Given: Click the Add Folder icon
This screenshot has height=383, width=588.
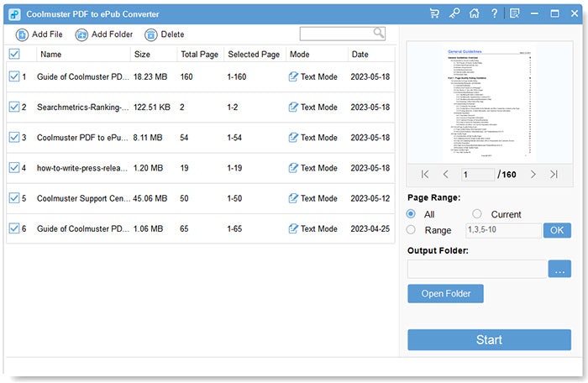Looking at the screenshot, I should pos(81,35).
